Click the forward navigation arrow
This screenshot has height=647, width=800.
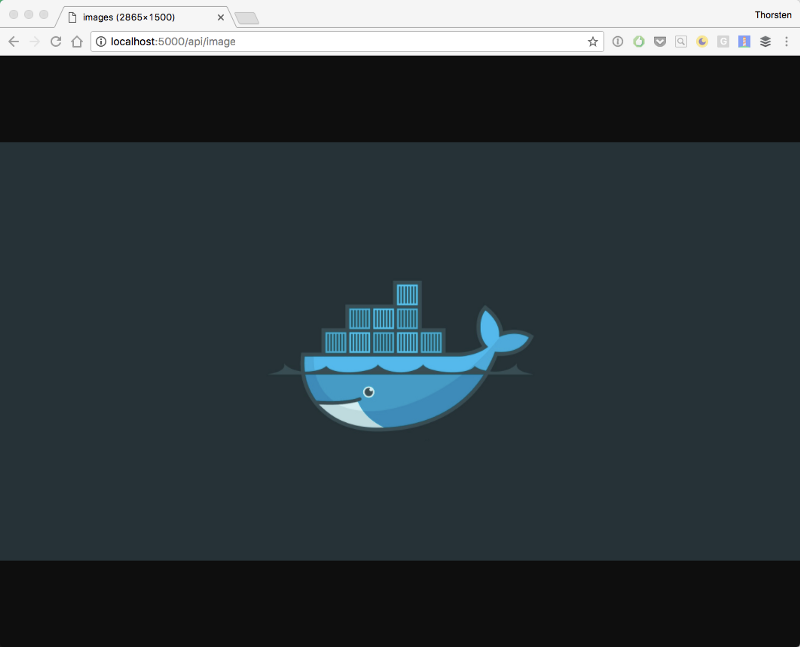click(x=35, y=41)
